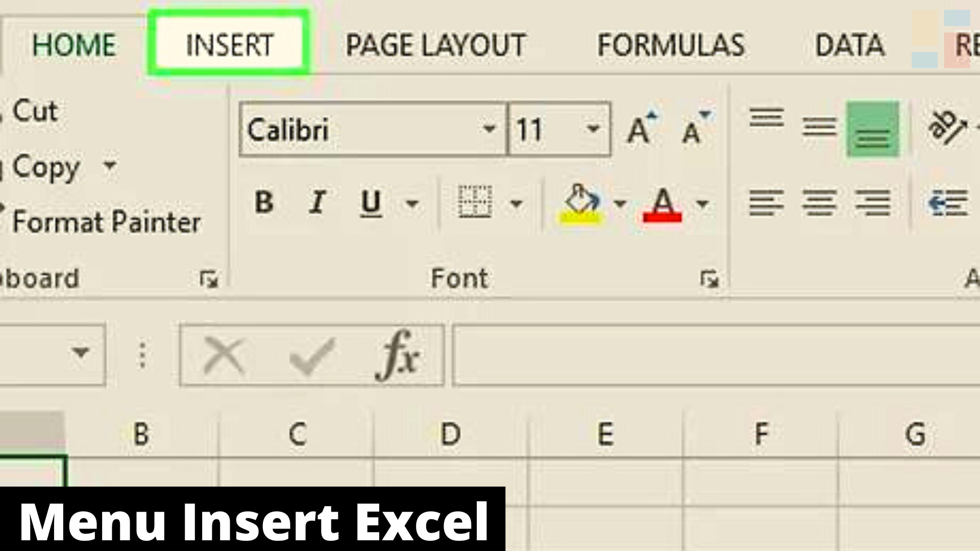The image size is (980, 551).
Task: Click the Increase Font Size icon
Action: [640, 128]
